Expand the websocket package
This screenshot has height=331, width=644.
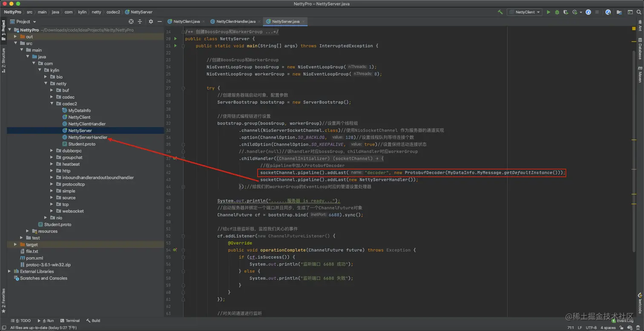(52, 211)
